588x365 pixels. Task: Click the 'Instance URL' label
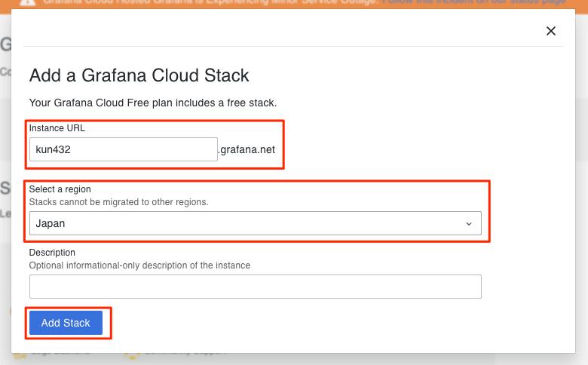[x=57, y=128]
